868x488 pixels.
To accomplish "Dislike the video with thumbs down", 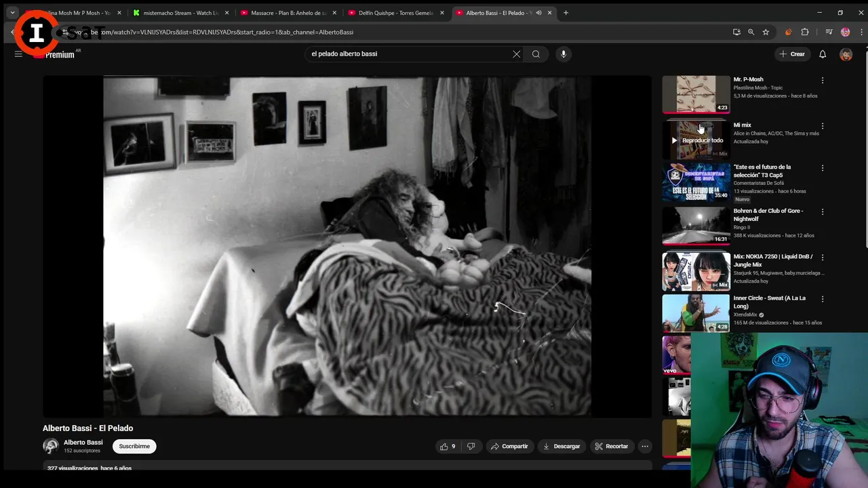I will (x=471, y=446).
